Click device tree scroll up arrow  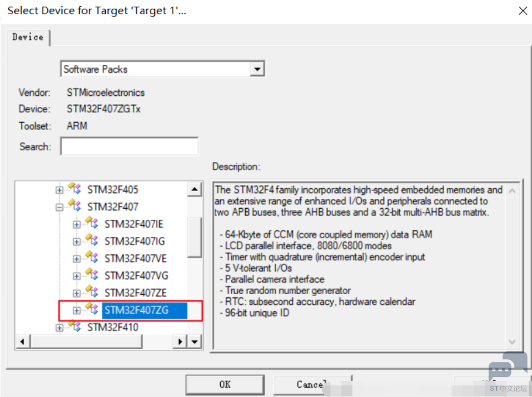pos(194,189)
